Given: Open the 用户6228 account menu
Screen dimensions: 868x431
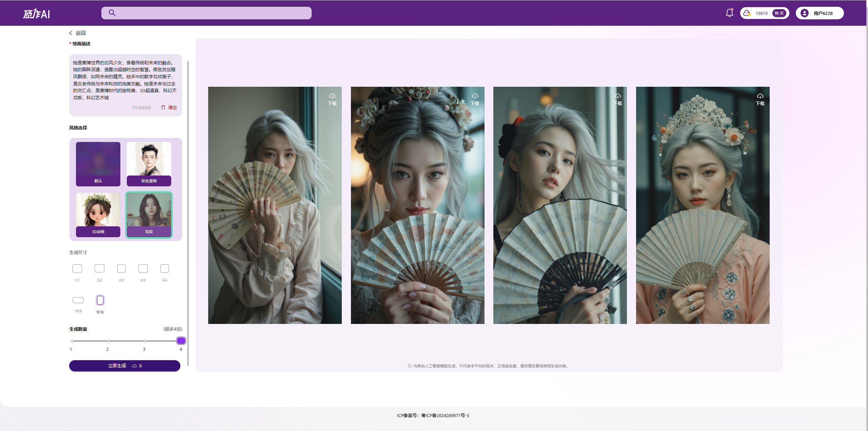Looking at the screenshot, I should tap(823, 13).
